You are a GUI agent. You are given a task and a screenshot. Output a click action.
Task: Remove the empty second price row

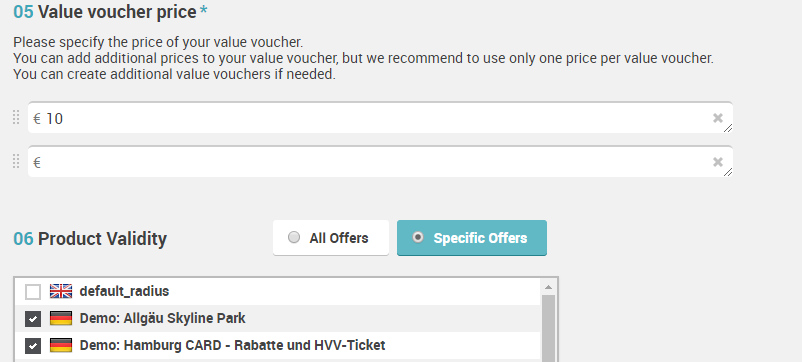click(718, 162)
